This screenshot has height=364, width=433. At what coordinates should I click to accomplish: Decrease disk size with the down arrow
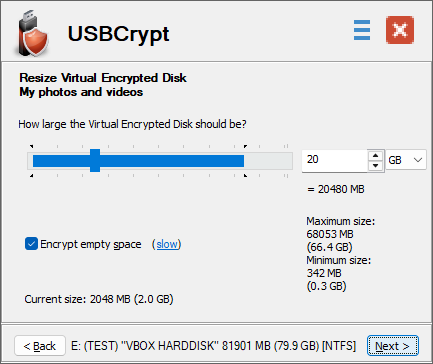376,166
